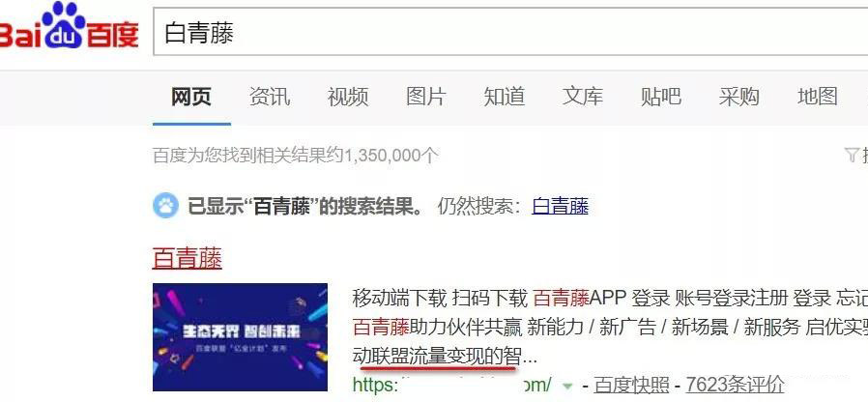Click the filter funnel icon
868x402 pixels.
pyautogui.click(x=853, y=155)
